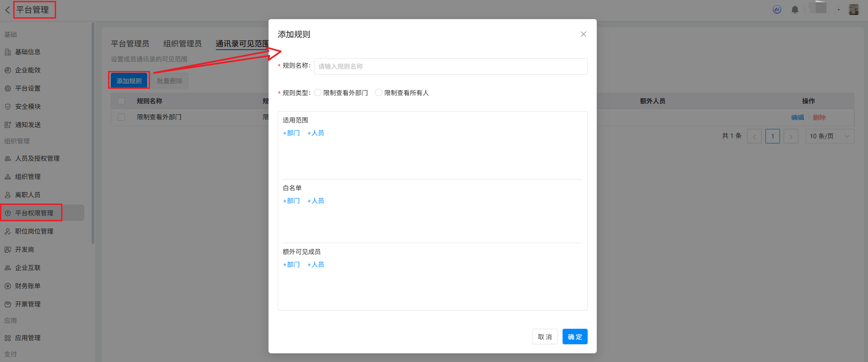Toggle the select-all checkbox in table header
The height and width of the screenshot is (362, 868).
tap(121, 101)
